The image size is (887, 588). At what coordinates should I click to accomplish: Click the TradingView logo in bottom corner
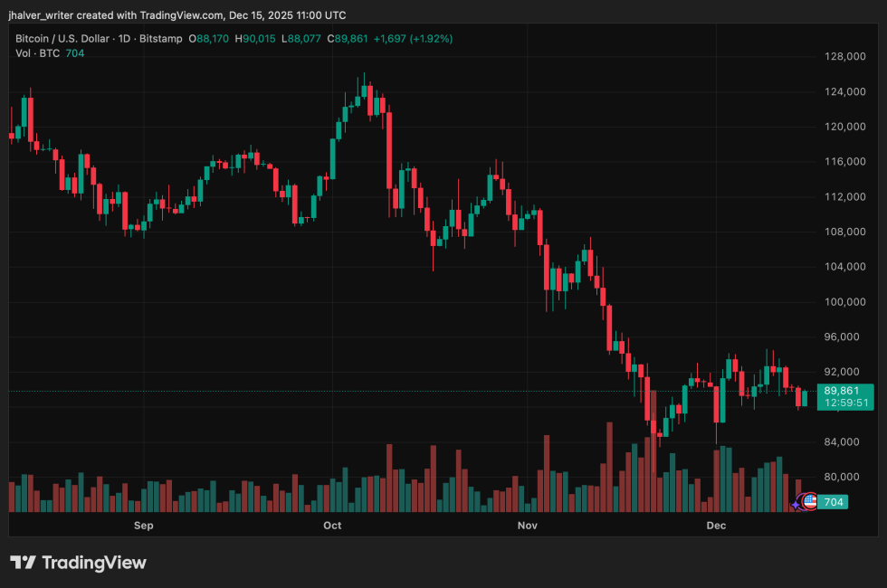coord(77,563)
